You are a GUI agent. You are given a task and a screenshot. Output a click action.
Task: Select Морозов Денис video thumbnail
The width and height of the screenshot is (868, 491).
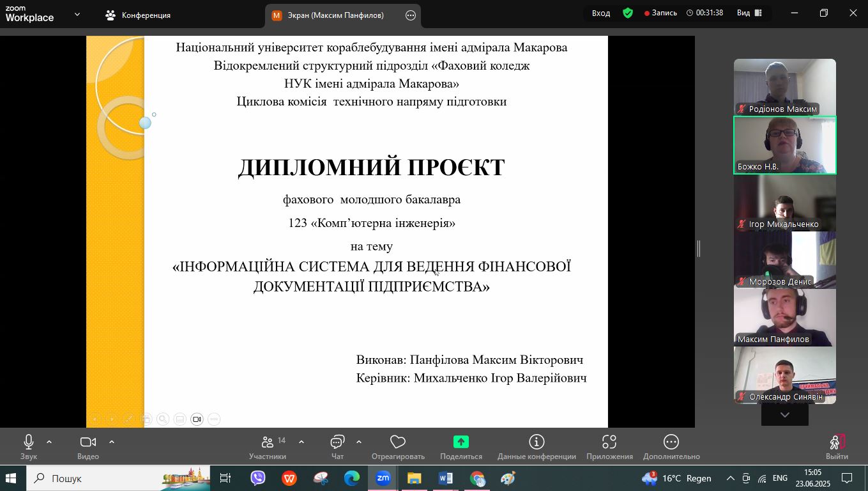(x=785, y=260)
